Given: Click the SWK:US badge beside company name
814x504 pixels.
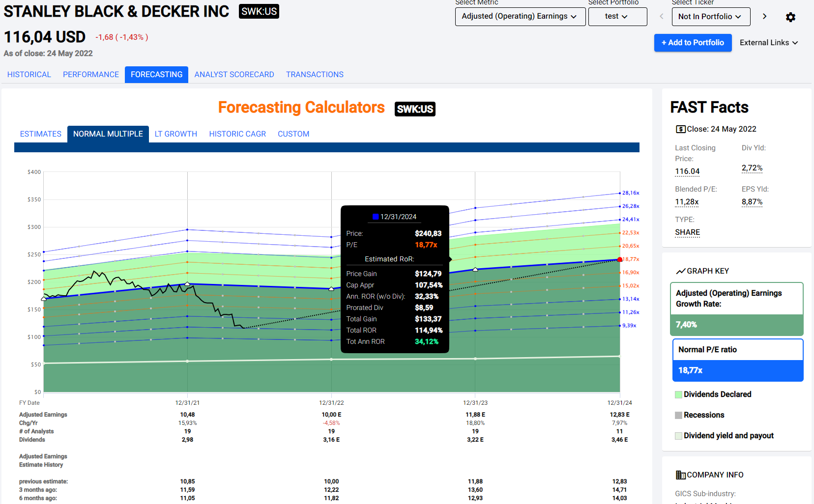Looking at the screenshot, I should point(259,11).
